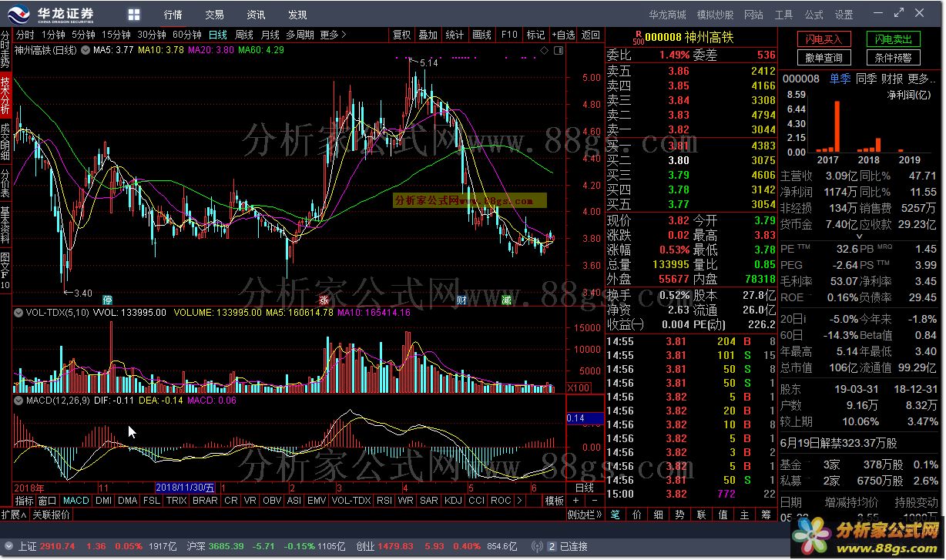Click the 停 marker on chart bottom
The image size is (946, 560).
point(108,300)
